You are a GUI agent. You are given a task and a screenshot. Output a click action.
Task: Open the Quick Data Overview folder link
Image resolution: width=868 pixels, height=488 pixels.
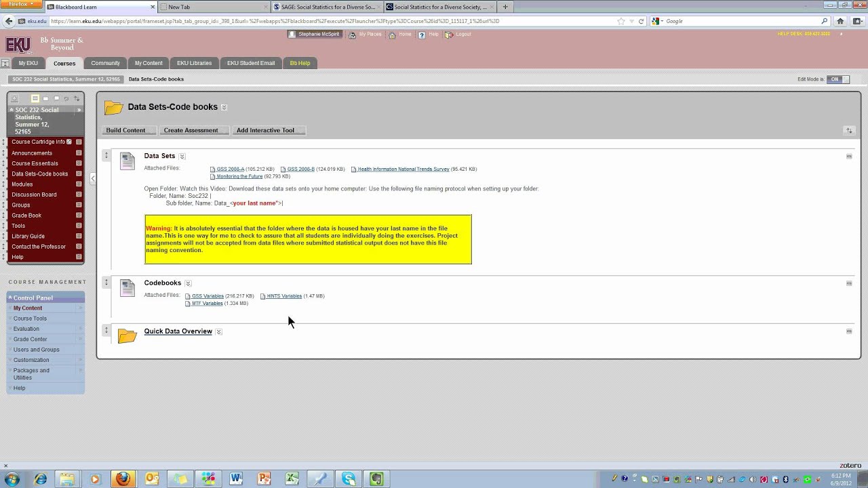point(178,331)
